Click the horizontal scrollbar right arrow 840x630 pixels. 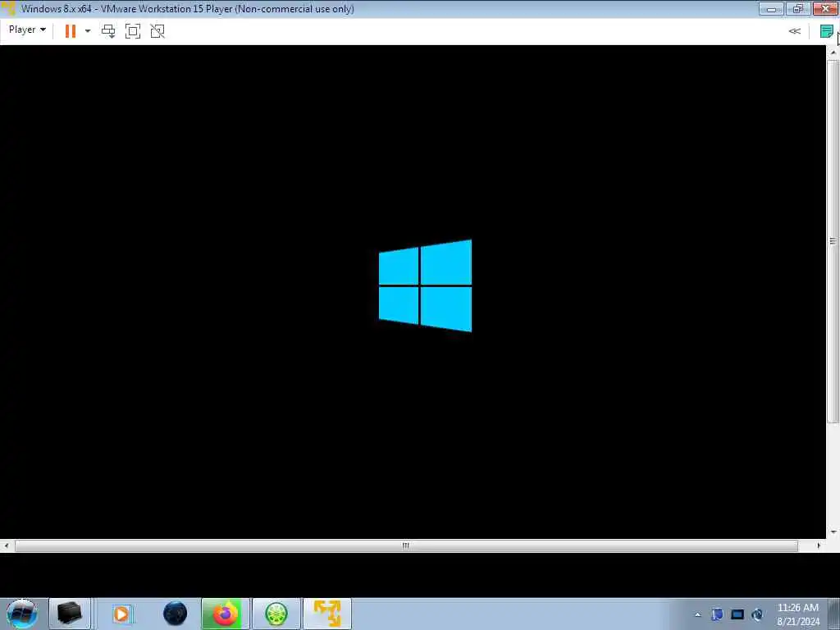[818, 546]
